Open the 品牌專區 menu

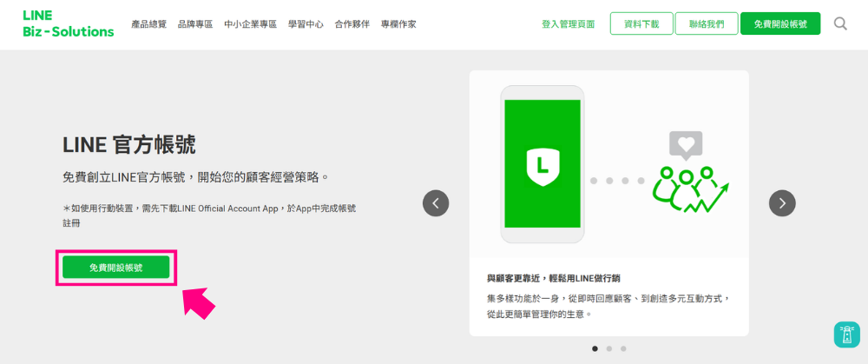click(x=195, y=24)
